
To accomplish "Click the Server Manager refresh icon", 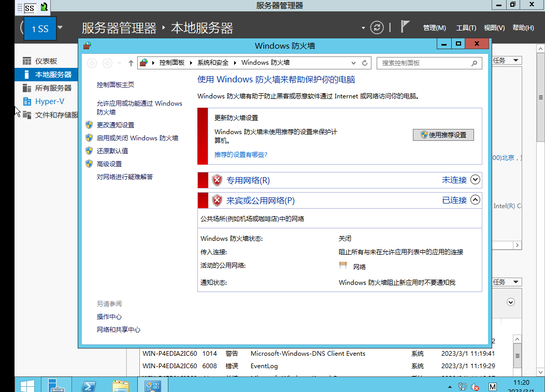I will [x=377, y=27].
